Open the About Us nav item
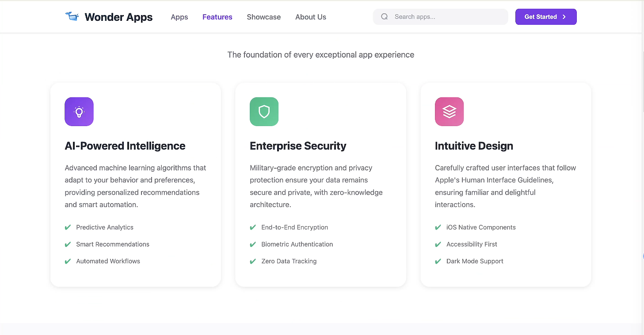 tap(311, 17)
